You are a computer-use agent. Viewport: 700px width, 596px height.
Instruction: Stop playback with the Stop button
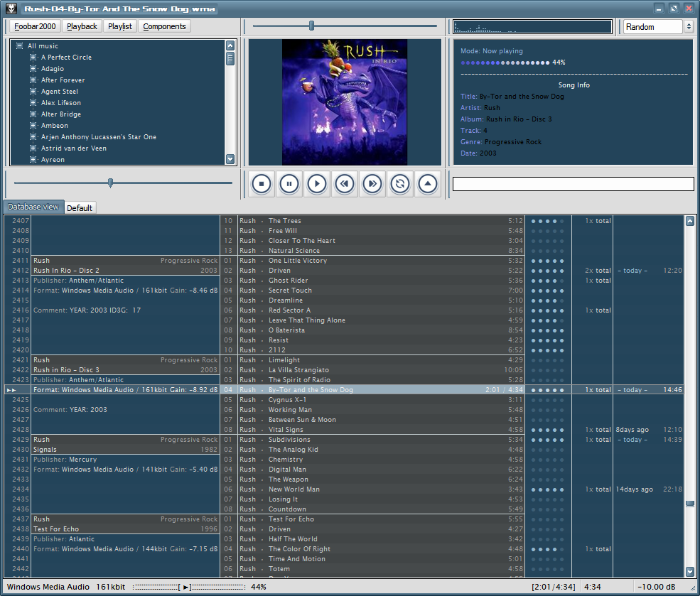[262, 184]
